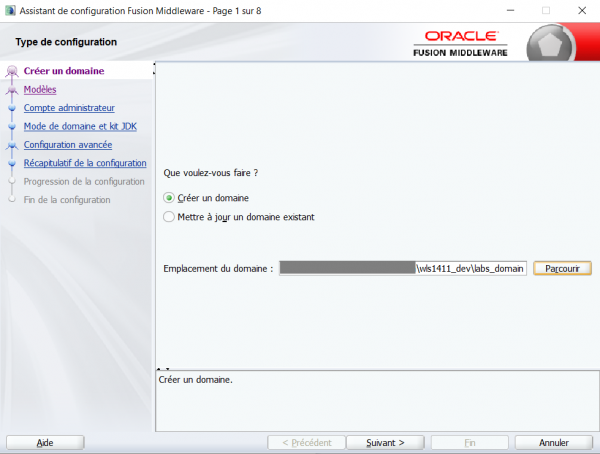Select Créer un domaine in the step list
This screenshot has height=454, width=600.
tap(64, 71)
